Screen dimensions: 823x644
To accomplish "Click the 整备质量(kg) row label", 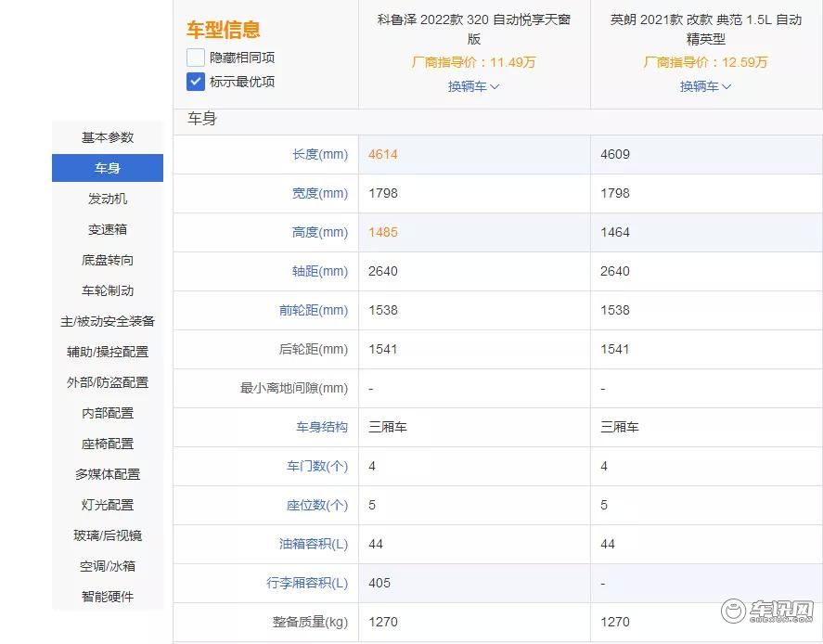I will pos(310,622).
